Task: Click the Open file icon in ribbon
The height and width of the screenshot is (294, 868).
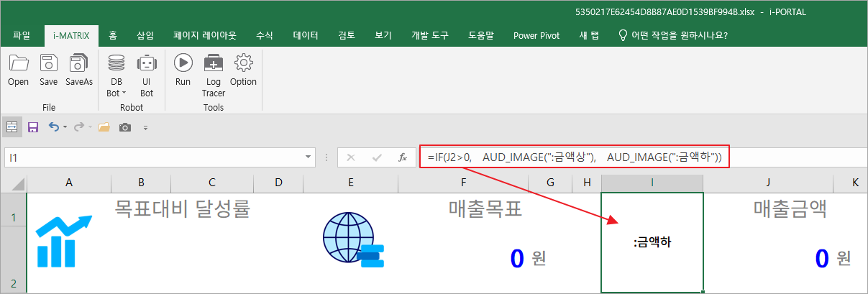Action: [18, 70]
